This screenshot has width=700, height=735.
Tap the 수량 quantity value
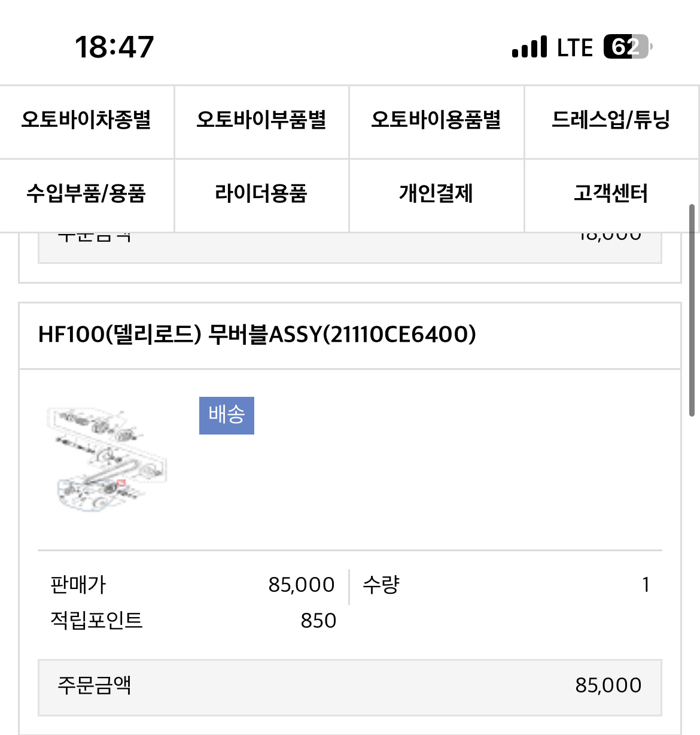point(646,585)
